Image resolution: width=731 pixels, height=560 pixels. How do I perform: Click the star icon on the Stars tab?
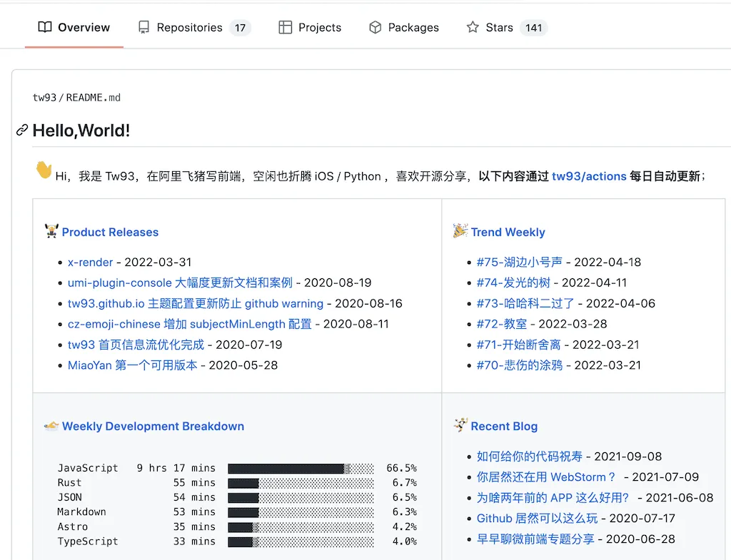(x=472, y=27)
